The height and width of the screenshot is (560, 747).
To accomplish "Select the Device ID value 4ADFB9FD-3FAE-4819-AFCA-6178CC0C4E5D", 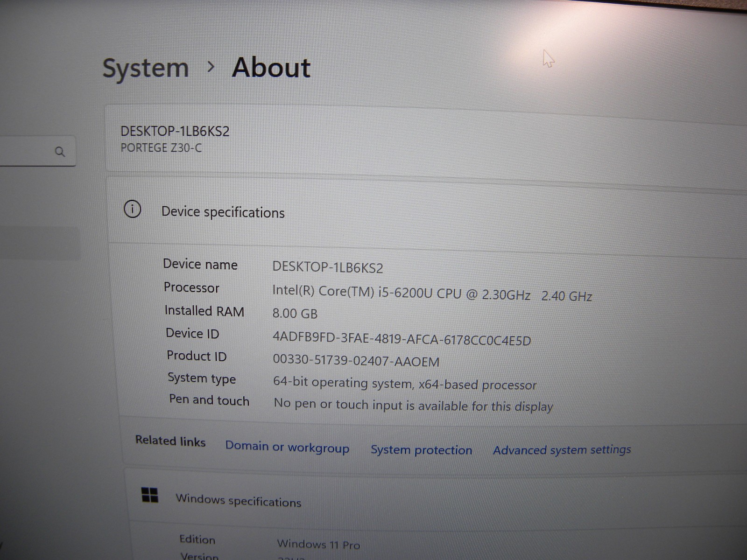I will coord(402,339).
